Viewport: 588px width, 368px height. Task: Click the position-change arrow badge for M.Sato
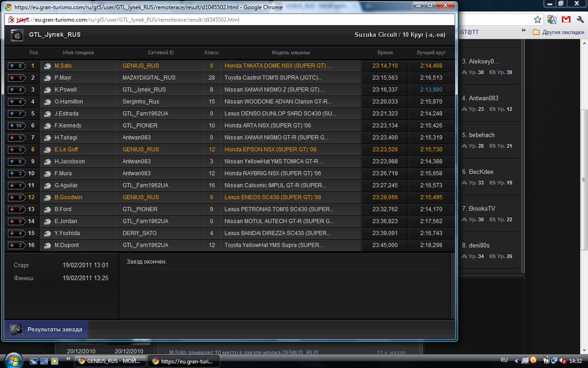coord(16,66)
